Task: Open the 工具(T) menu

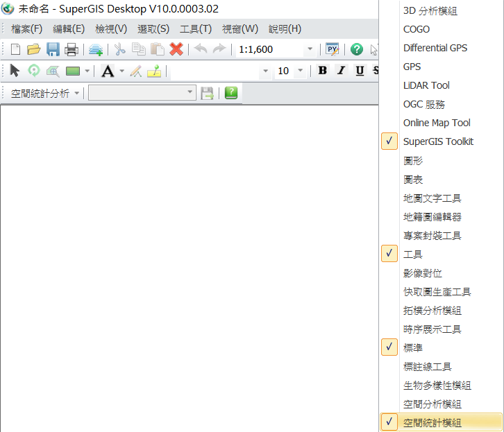Action: pyautogui.click(x=196, y=29)
